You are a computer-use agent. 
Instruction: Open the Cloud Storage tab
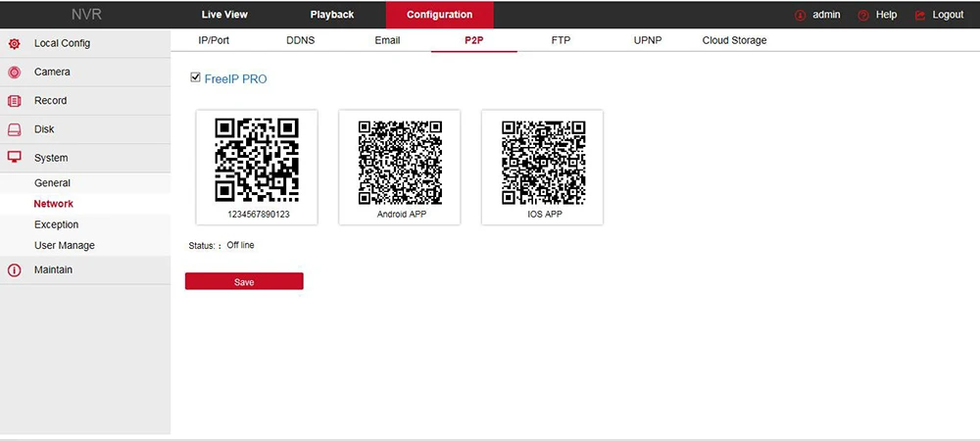tap(734, 40)
